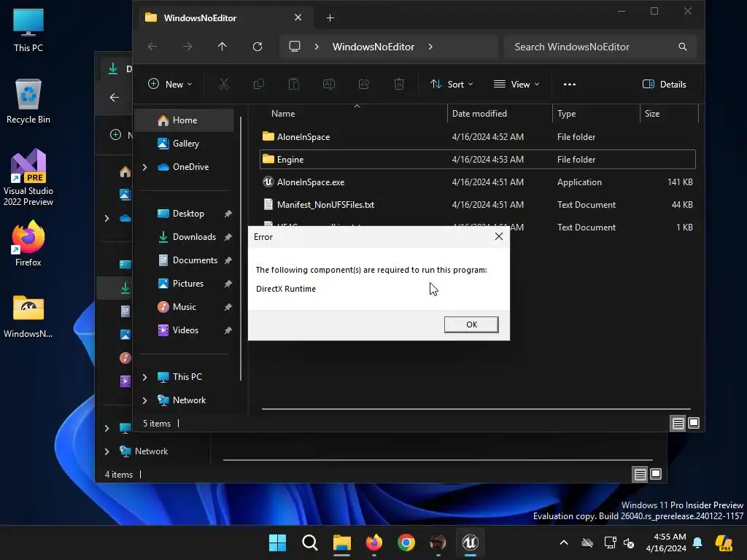The width and height of the screenshot is (747, 560).
Task: Go up one folder level arrow
Action: point(222,47)
